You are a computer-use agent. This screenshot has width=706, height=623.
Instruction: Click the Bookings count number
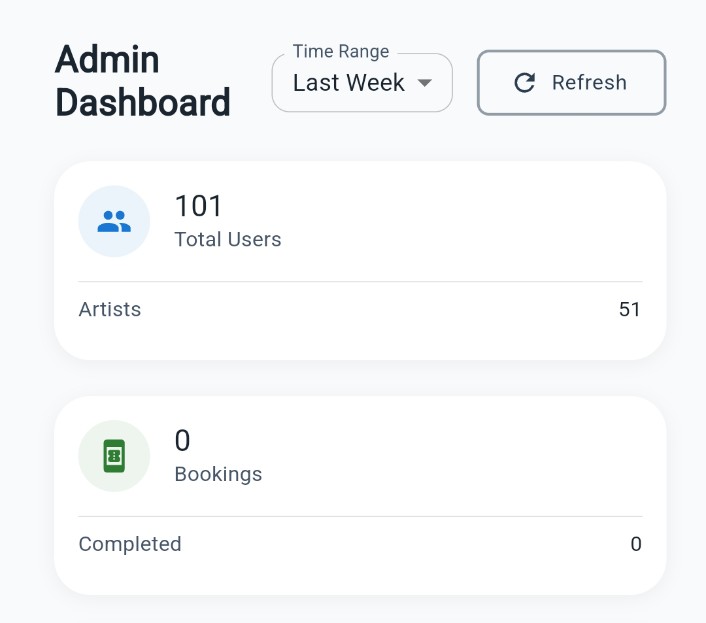pyautogui.click(x=182, y=440)
